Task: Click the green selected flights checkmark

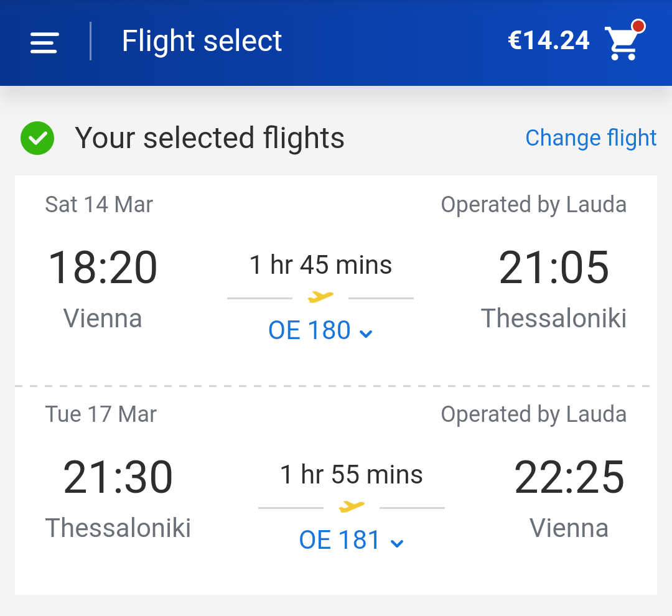Action: [37, 138]
